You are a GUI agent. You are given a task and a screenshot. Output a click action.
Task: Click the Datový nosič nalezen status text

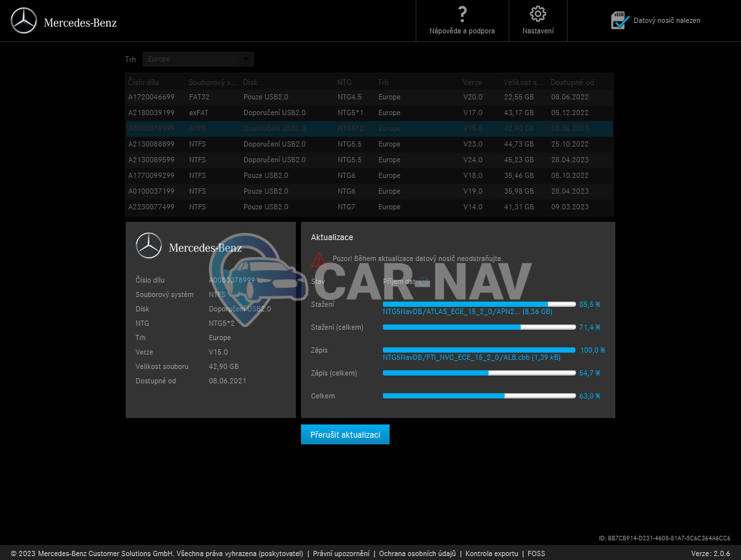(x=667, y=20)
